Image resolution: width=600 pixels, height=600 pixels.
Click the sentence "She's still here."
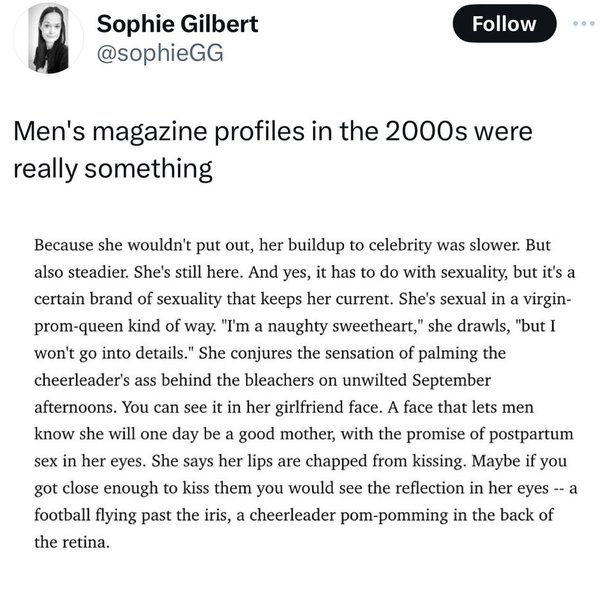[x=188, y=272]
